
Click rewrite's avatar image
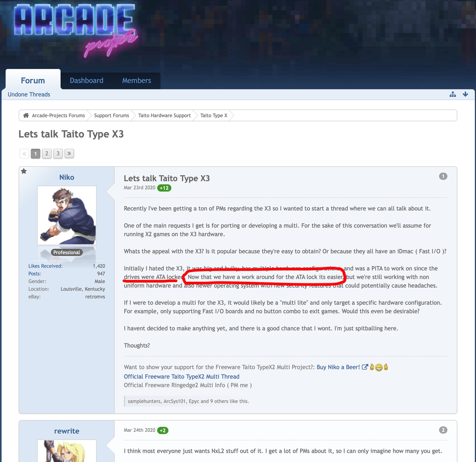tap(67, 450)
